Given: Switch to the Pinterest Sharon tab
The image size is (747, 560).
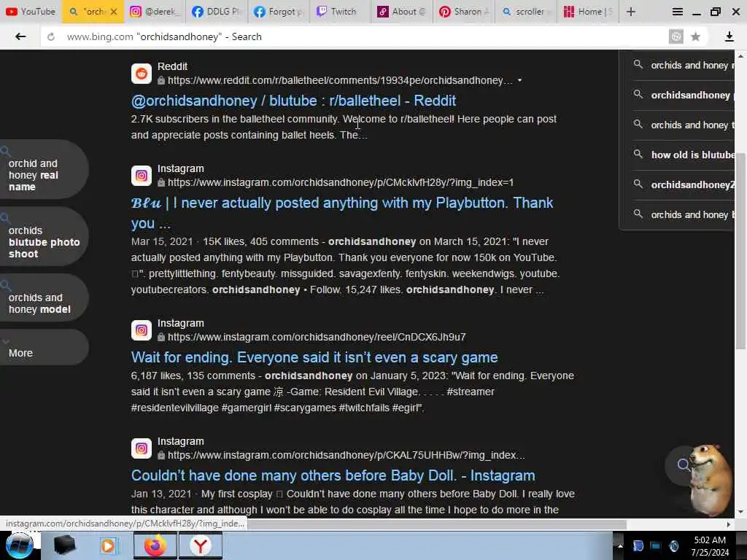Looking at the screenshot, I should 463,12.
